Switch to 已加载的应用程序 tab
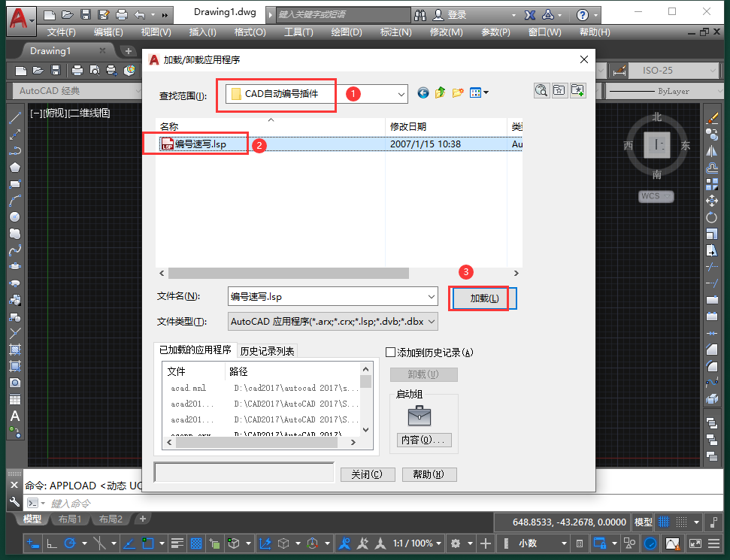 coord(195,350)
